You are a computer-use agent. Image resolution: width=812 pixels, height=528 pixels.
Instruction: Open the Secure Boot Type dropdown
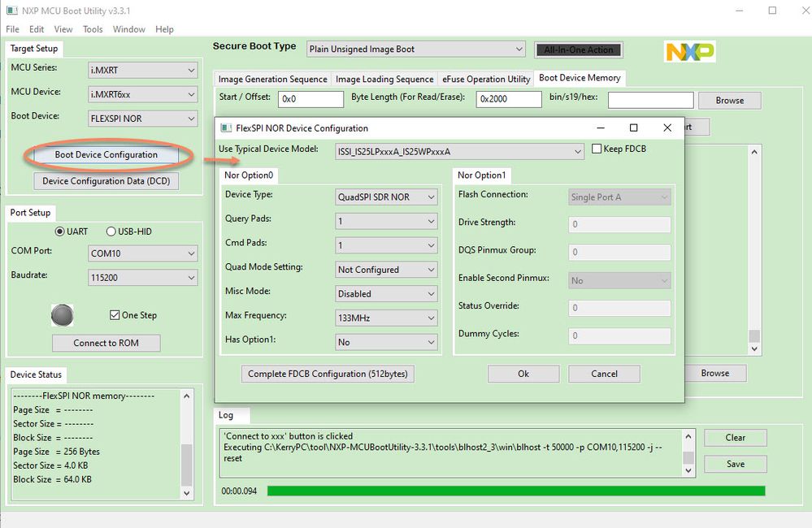pos(416,50)
